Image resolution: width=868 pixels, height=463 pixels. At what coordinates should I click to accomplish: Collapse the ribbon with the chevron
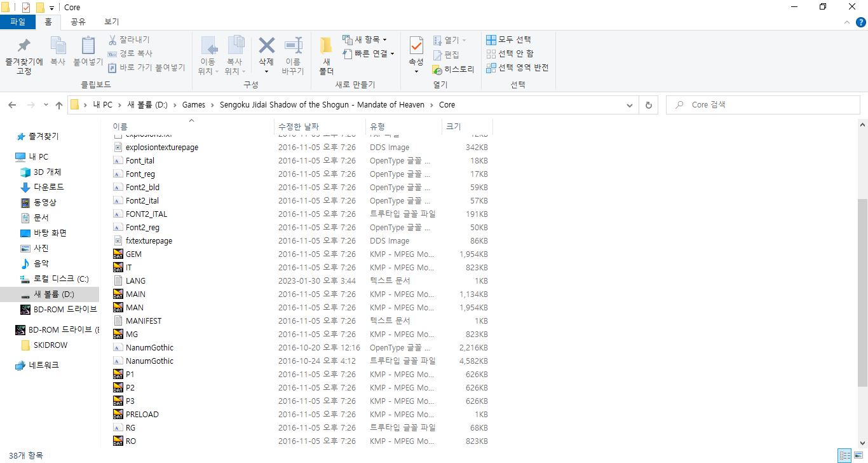tap(846, 22)
